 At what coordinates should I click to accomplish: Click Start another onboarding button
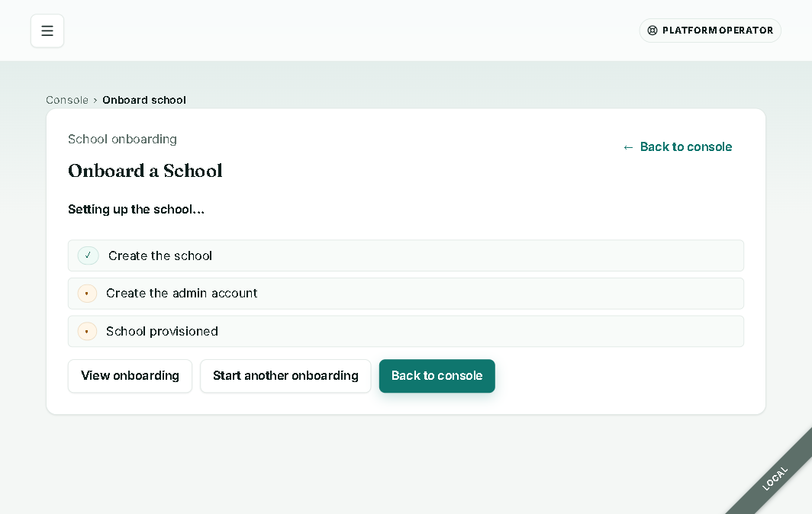[286, 376]
